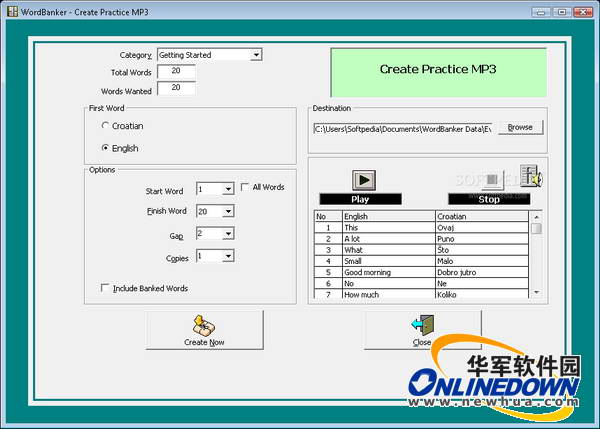Click the black Play label
600x429 pixels.
(360, 199)
